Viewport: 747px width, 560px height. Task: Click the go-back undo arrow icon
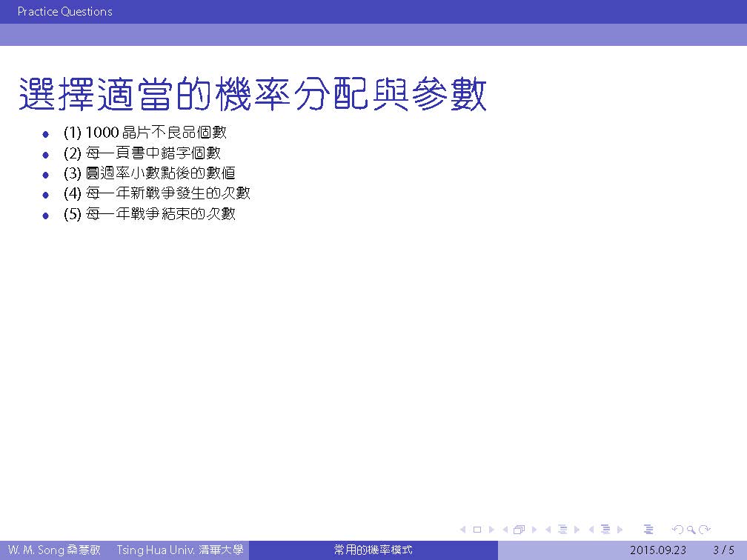[677, 530]
